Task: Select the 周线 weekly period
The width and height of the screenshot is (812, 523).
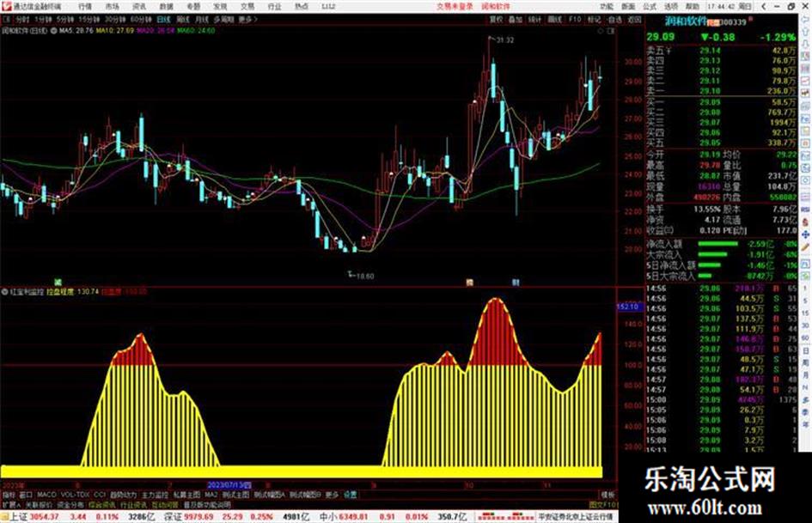Action: pos(183,19)
